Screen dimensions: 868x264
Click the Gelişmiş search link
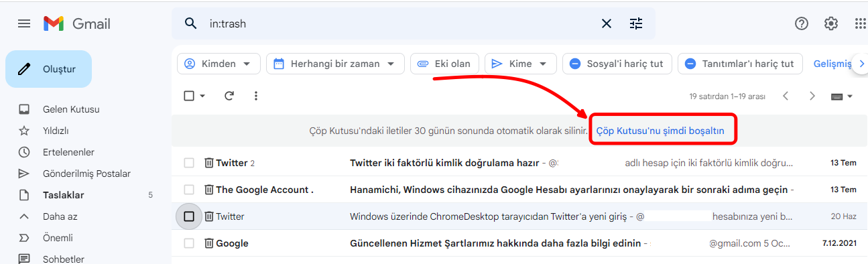[832, 64]
